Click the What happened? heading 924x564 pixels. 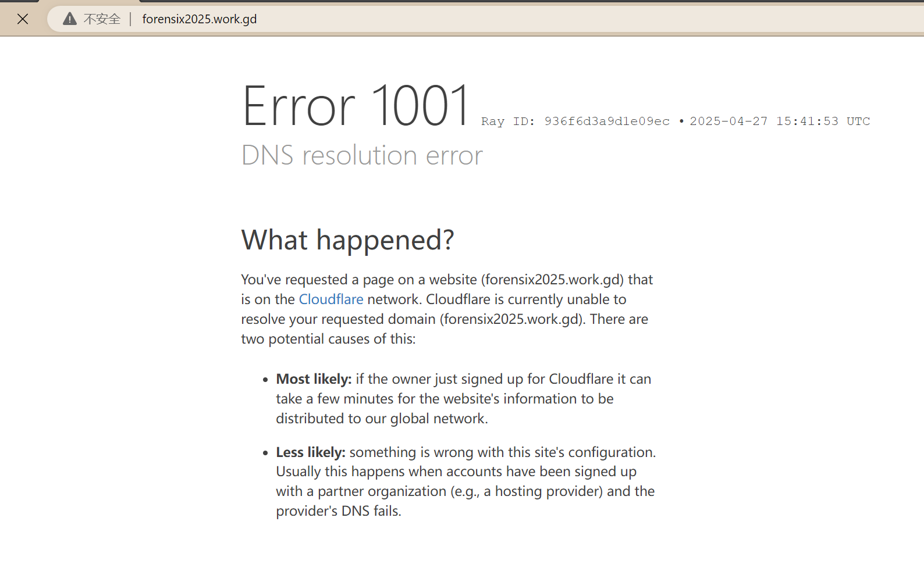(347, 240)
